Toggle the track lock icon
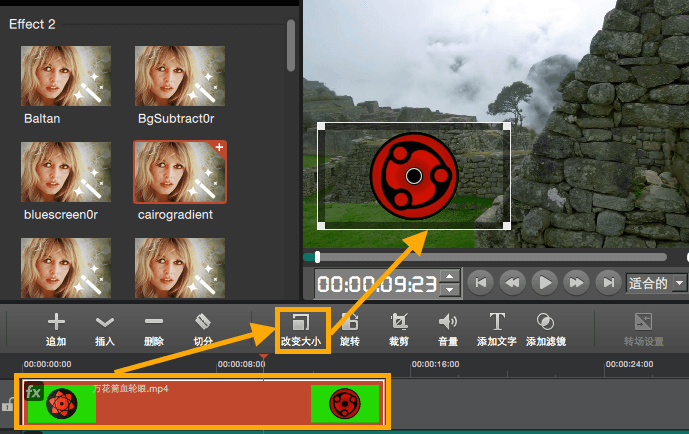Image resolution: width=689 pixels, height=434 pixels. [7, 405]
